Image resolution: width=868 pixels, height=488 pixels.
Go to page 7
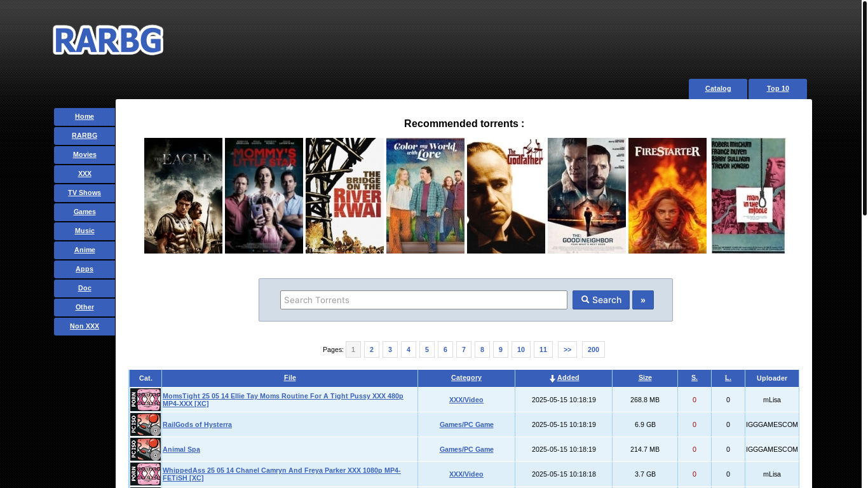click(464, 349)
